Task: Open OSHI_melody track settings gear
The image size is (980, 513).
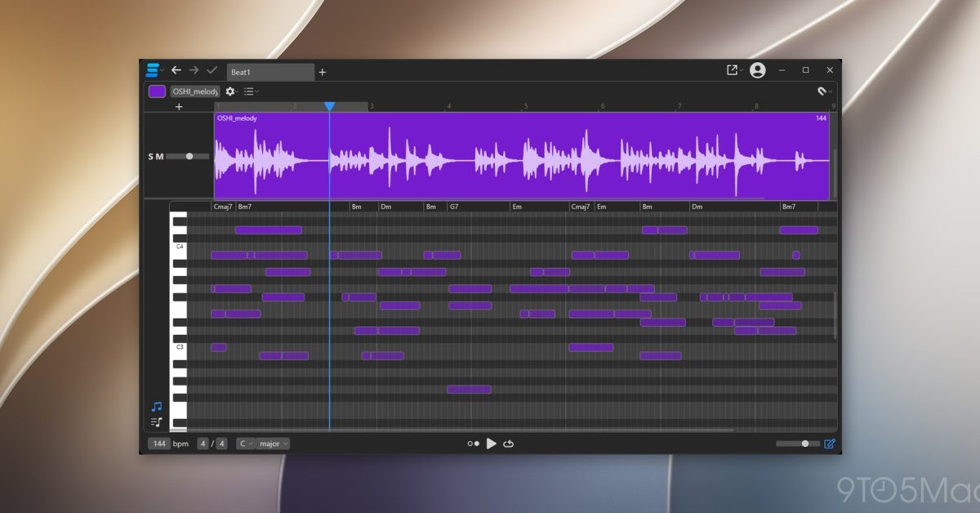Action: coord(230,91)
